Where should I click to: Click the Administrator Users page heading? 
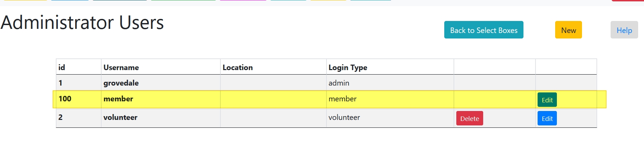pyautogui.click(x=82, y=23)
